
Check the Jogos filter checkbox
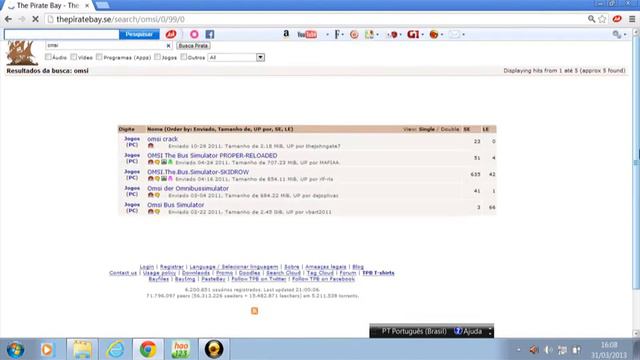[158, 57]
